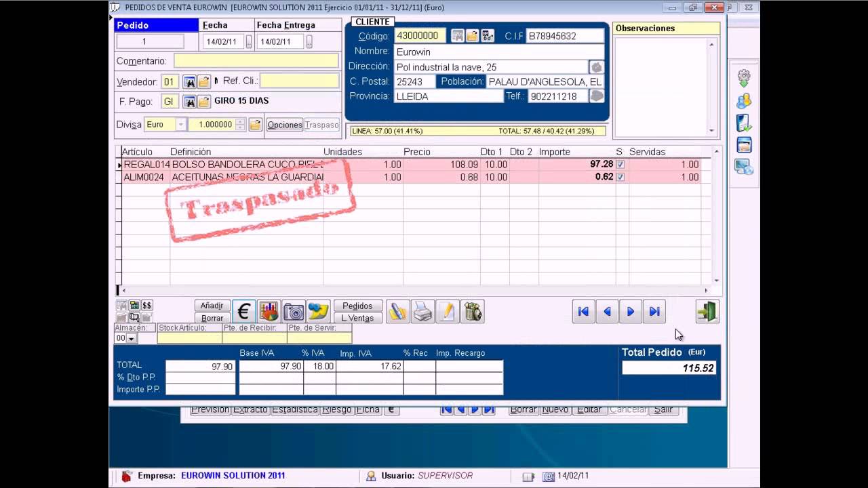The height and width of the screenshot is (488, 868).
Task: Click order lines grid vertical scrollbar
Action: pos(716,216)
